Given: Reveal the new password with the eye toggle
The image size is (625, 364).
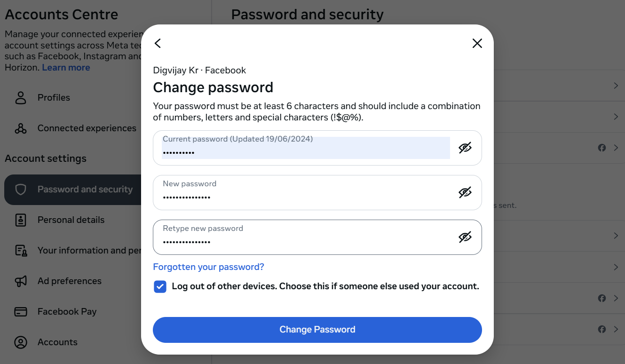Looking at the screenshot, I should tap(465, 192).
